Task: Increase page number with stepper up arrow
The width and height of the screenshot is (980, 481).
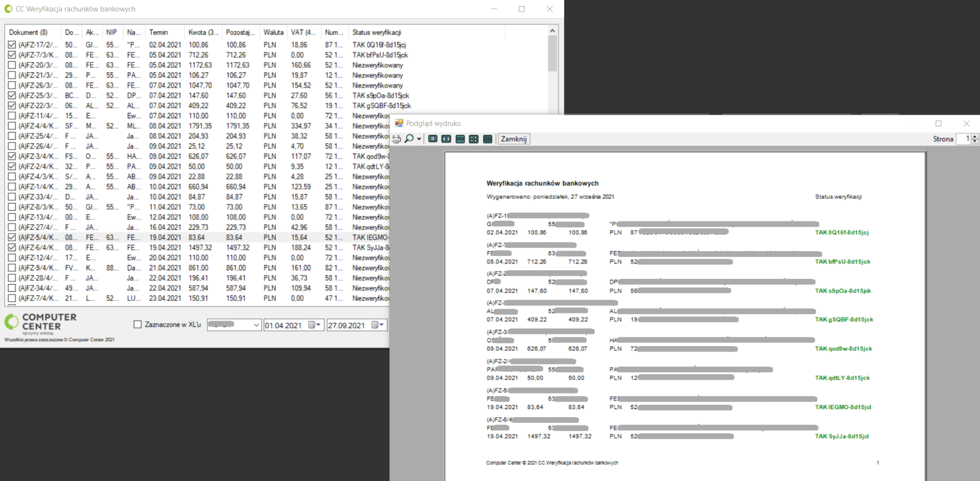Action: (975, 137)
